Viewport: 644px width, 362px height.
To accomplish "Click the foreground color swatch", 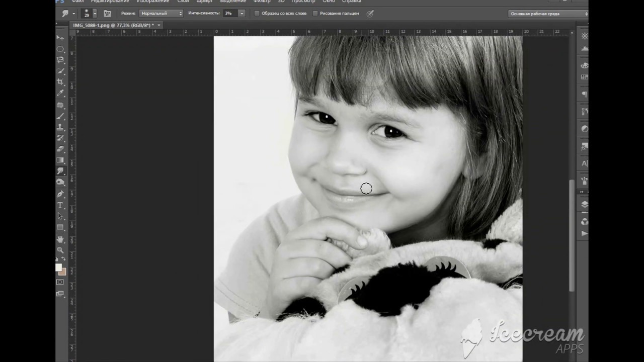I will (58, 267).
